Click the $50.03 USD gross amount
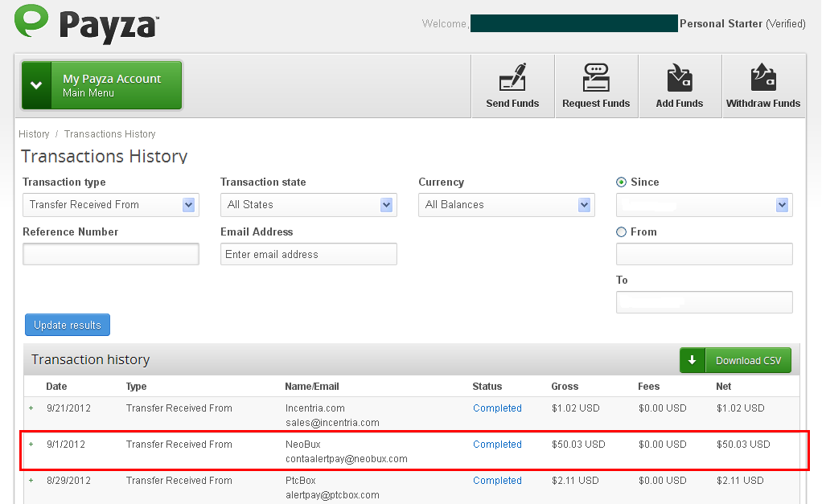The image size is (822, 504). coord(578,445)
